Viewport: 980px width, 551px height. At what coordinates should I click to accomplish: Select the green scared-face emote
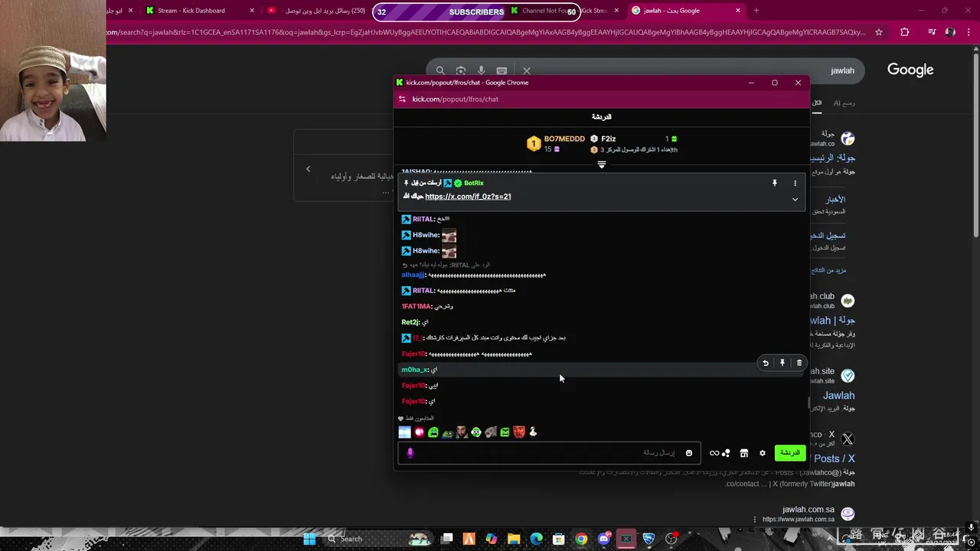(433, 432)
